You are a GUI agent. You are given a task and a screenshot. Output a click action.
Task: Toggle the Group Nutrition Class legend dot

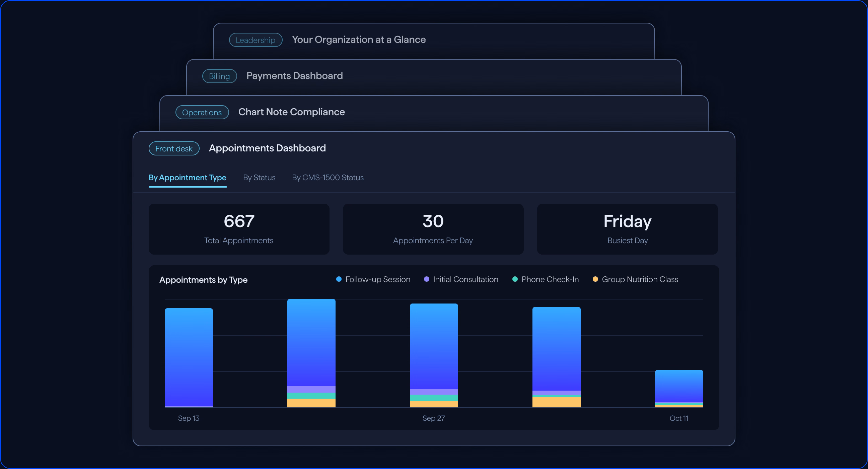[595, 279]
